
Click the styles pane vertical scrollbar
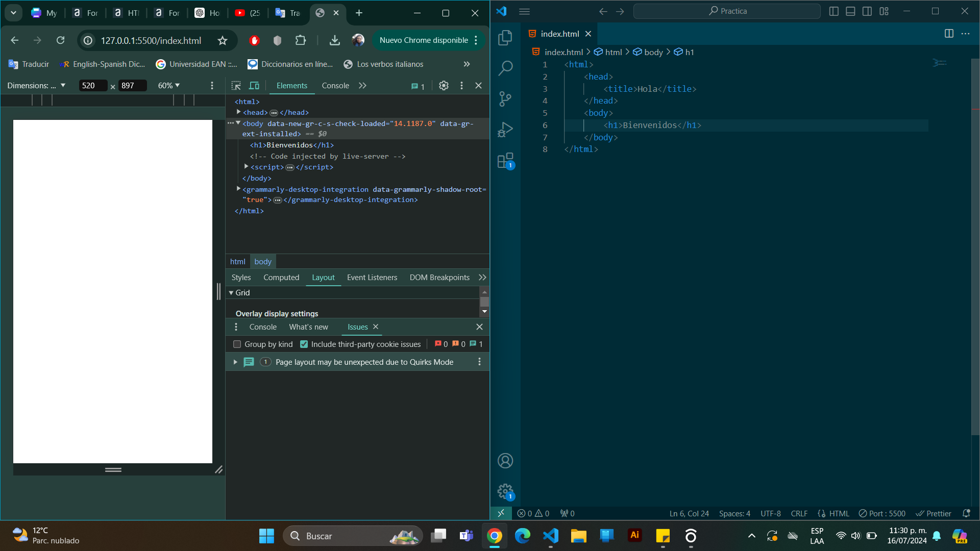pos(484,302)
